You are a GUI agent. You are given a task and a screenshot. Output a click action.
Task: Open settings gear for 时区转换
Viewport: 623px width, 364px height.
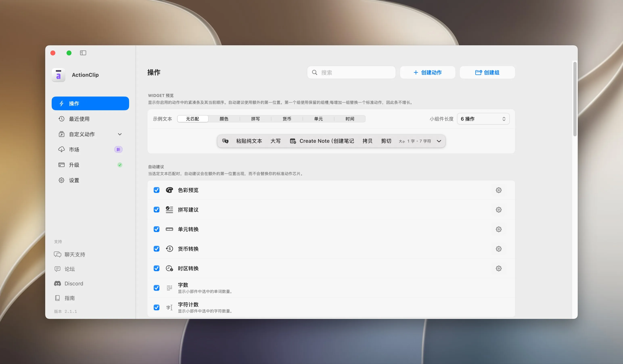click(499, 268)
